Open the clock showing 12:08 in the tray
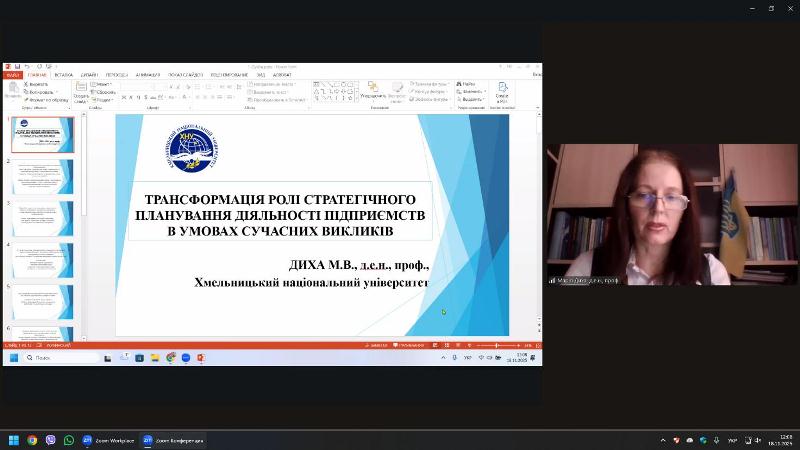Viewport: 800px width, 450px height. click(780, 440)
